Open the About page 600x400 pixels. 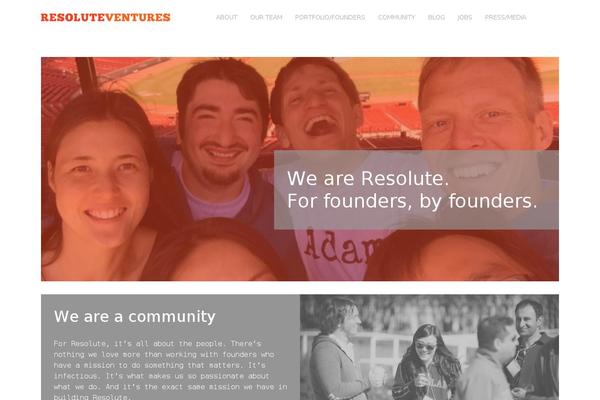227,18
